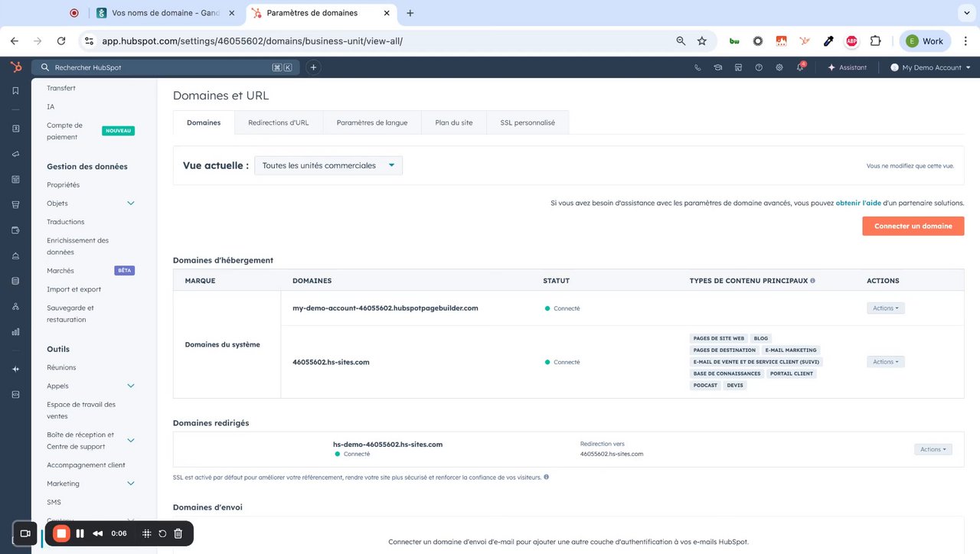Open Actions dropdown for hs-demo redirected domain
980x554 pixels.
point(933,449)
